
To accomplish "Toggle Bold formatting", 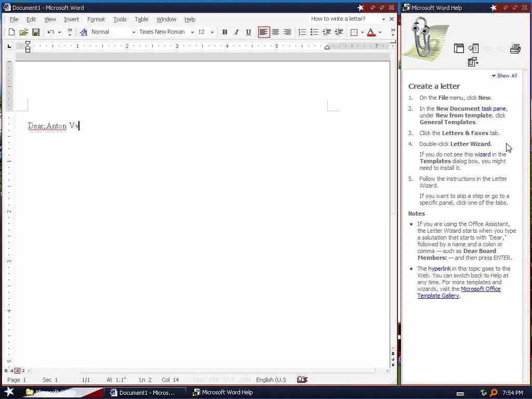I will tap(224, 32).
